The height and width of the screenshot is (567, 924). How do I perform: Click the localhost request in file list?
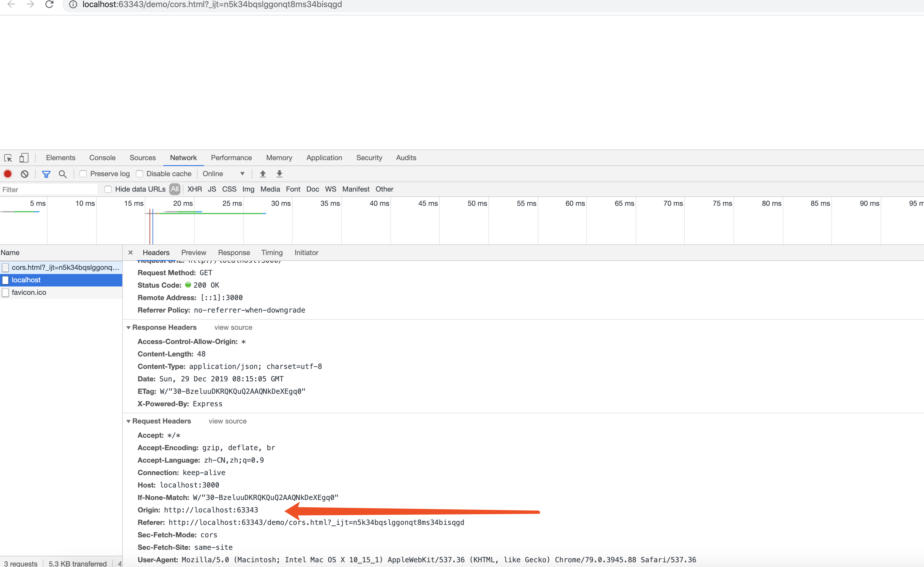tap(25, 280)
